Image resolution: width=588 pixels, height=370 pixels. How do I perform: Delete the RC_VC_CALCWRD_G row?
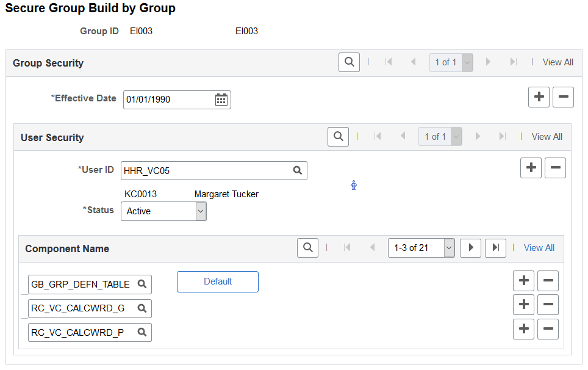(548, 305)
